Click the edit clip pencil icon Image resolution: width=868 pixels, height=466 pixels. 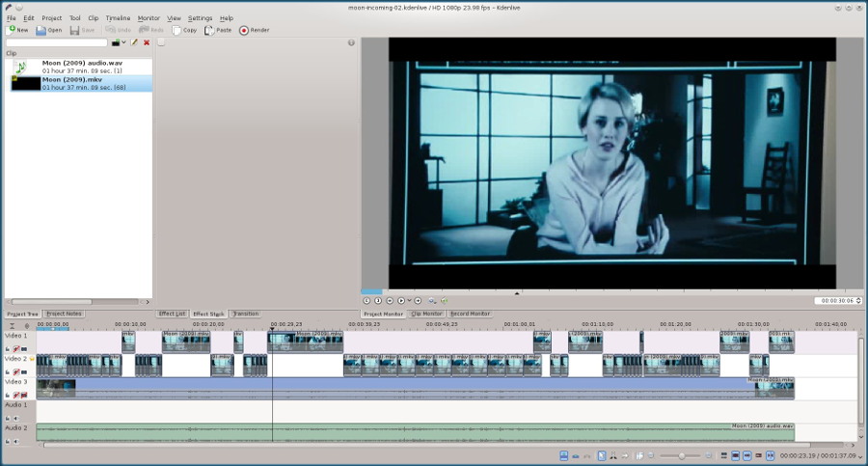pos(134,42)
